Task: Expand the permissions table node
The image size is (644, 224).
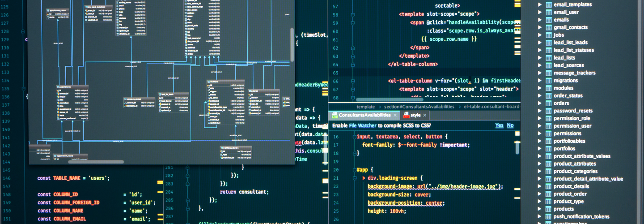Action: (x=539, y=133)
